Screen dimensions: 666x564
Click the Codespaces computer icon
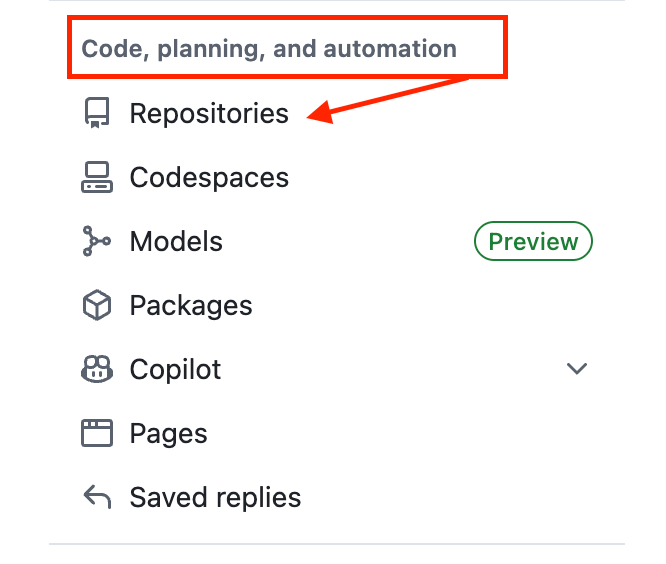pos(96,178)
